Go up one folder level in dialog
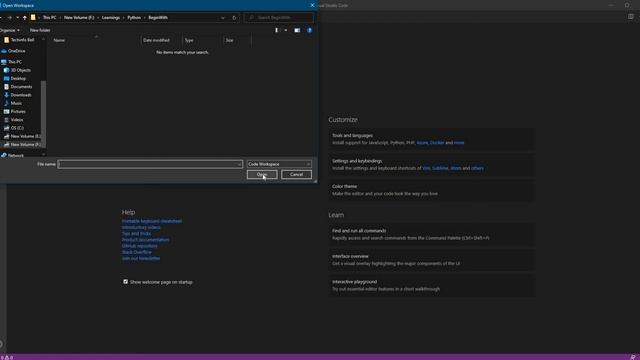This screenshot has height=360, width=640. 24,18
